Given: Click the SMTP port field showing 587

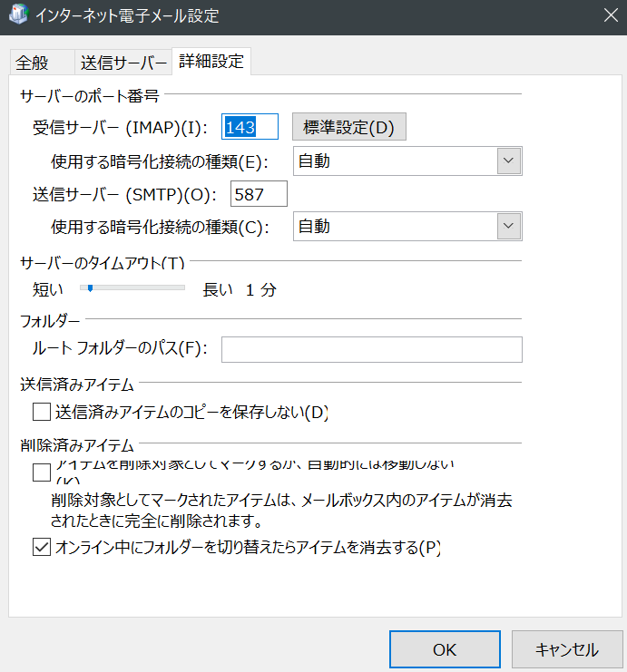Looking at the screenshot, I should point(259,194).
